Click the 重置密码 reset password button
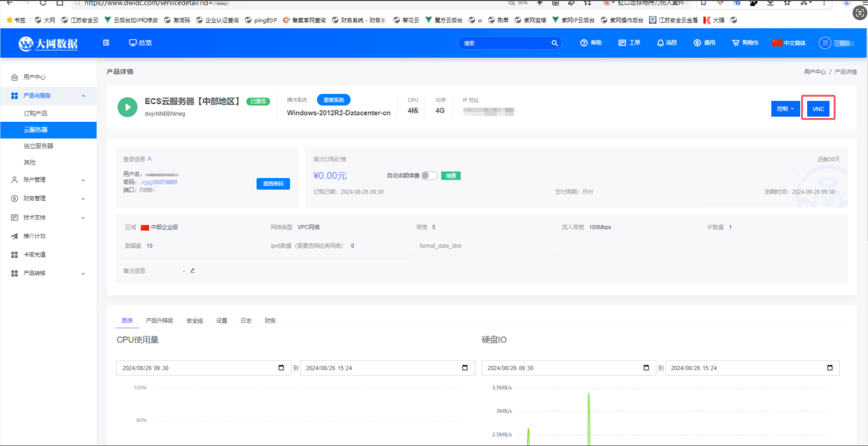 273,184
